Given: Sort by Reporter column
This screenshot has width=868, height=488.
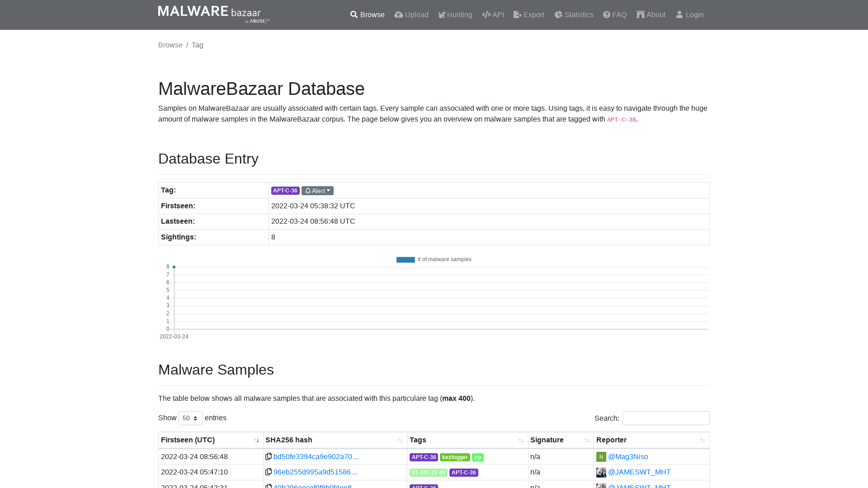Looking at the screenshot, I should (x=651, y=440).
